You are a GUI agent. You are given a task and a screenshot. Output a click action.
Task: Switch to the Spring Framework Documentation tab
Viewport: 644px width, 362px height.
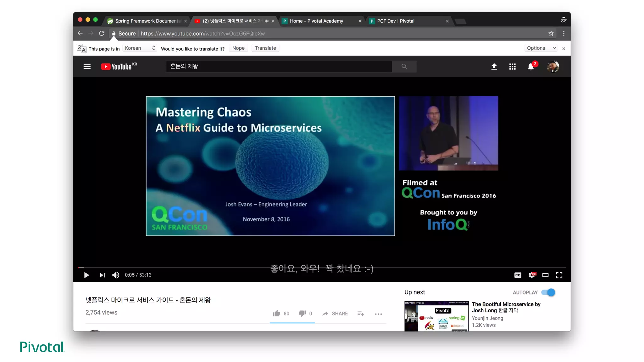[147, 21]
